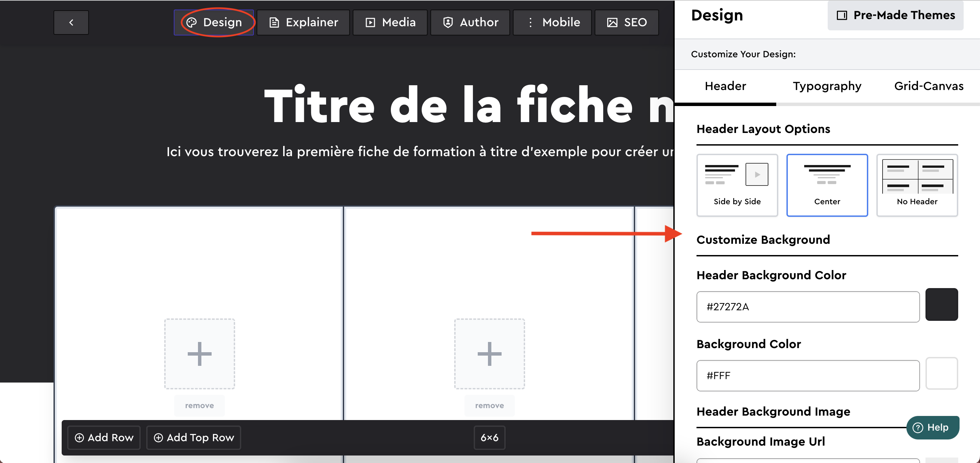This screenshot has height=463, width=980.
Task: Click the Add Top Row button
Action: (194, 437)
